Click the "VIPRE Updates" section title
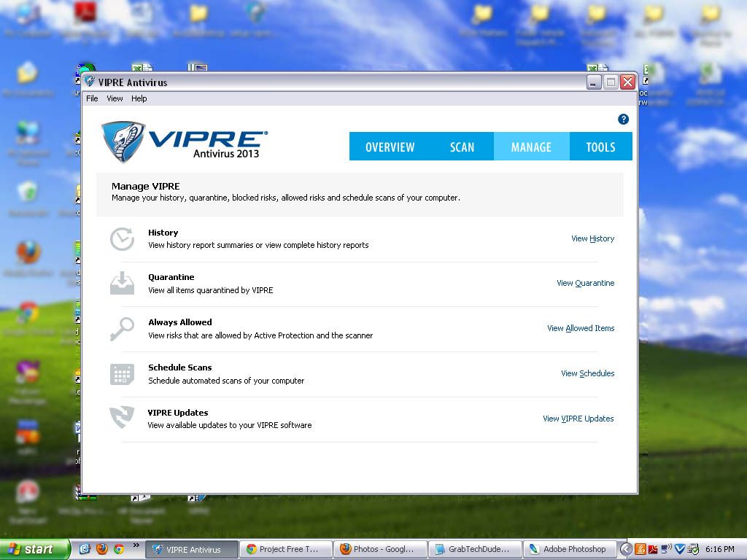Viewport: 747px width, 560px height. (x=178, y=413)
